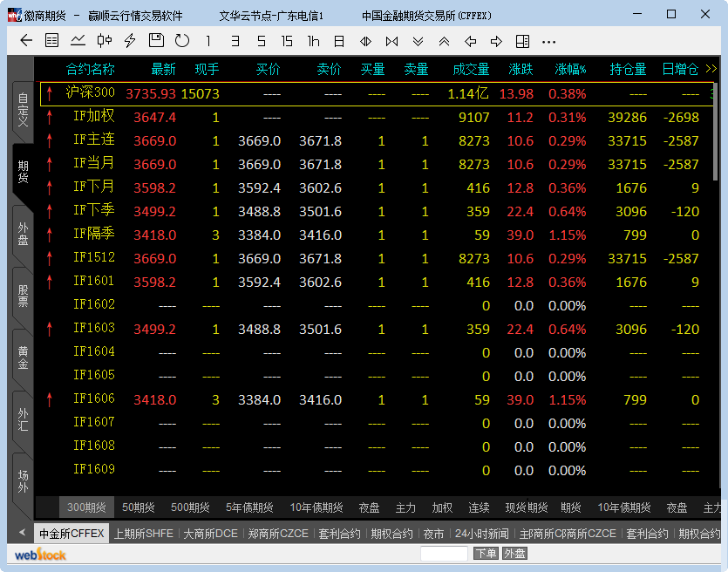Image resolution: width=728 pixels, height=572 pixels.
Task: Click the 下单 order button
Action: point(486,554)
